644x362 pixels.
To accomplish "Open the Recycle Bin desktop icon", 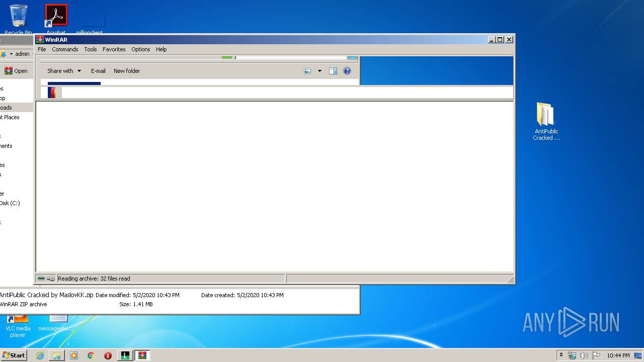I will [18, 19].
